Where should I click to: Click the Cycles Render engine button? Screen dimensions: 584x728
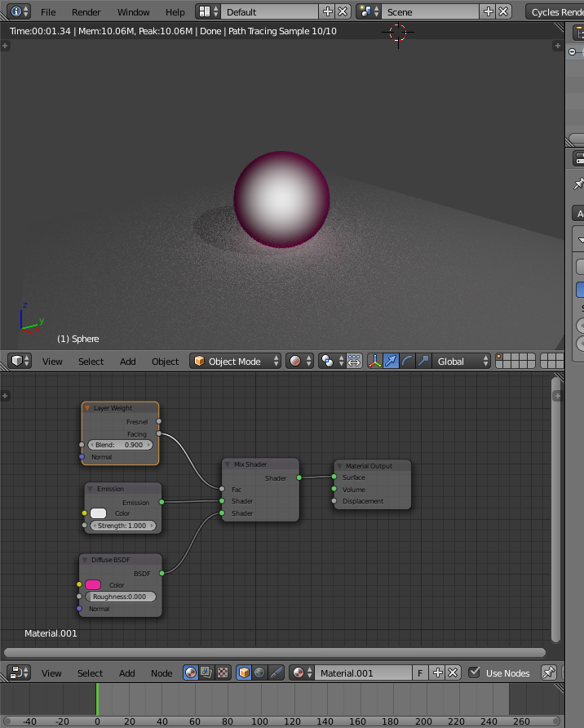pyautogui.click(x=555, y=12)
